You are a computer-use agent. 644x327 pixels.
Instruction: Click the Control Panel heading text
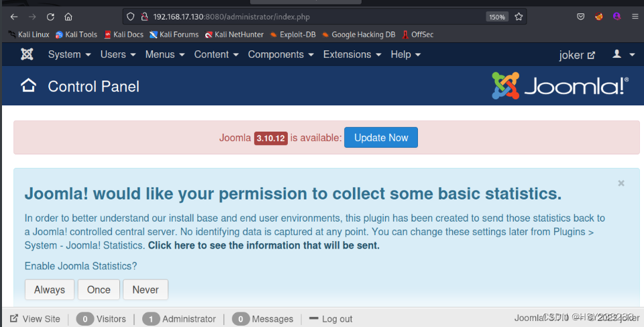point(94,87)
